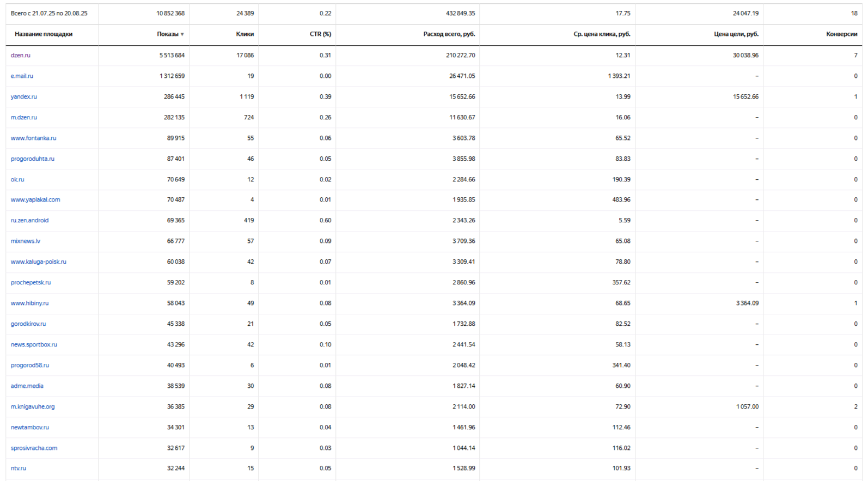
Task: Click the Расход всего, руб. column header
Action: pyautogui.click(x=449, y=34)
